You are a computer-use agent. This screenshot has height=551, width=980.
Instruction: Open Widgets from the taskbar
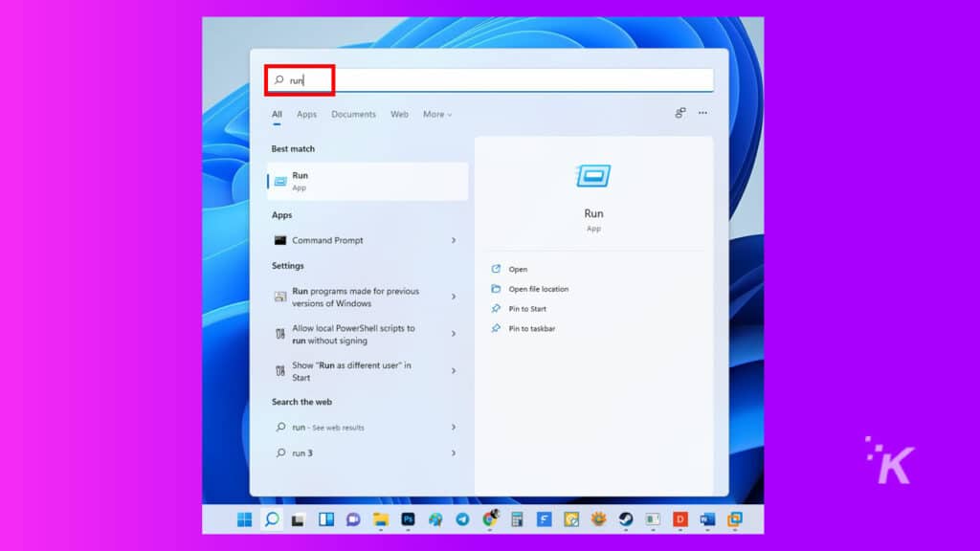click(x=326, y=519)
